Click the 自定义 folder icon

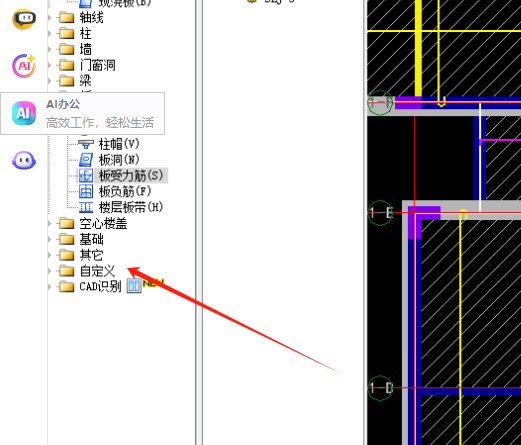[x=66, y=270]
